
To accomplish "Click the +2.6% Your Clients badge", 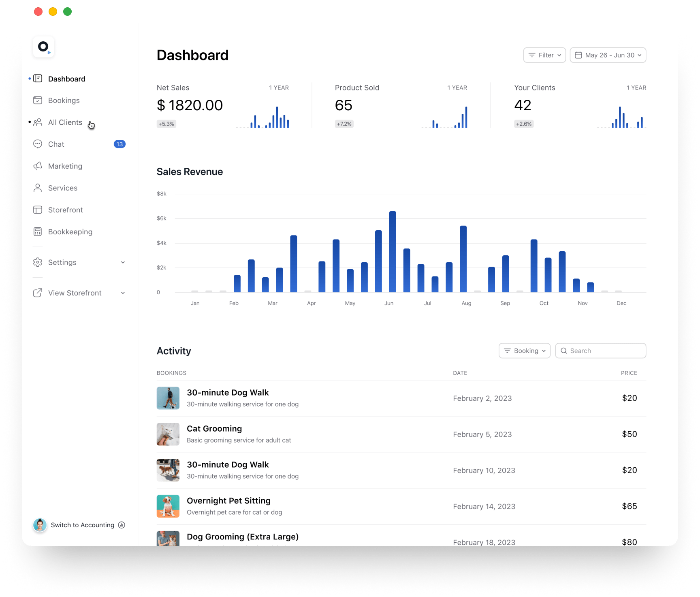I will click(x=524, y=124).
